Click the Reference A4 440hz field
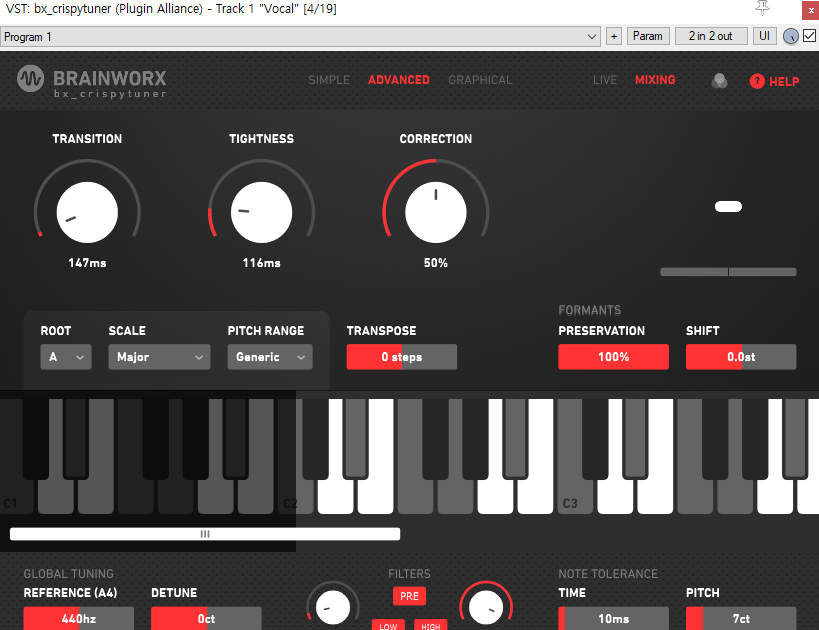 click(x=79, y=618)
